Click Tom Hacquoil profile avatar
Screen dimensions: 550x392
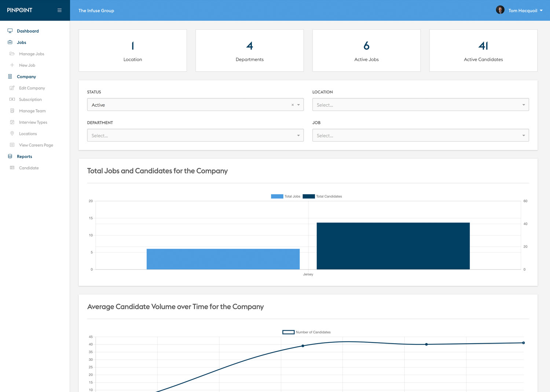500,10
